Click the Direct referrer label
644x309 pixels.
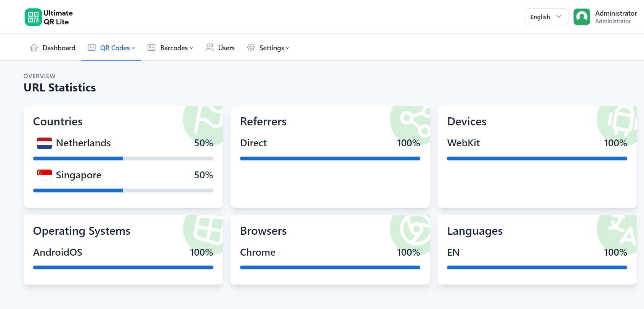[x=253, y=143]
